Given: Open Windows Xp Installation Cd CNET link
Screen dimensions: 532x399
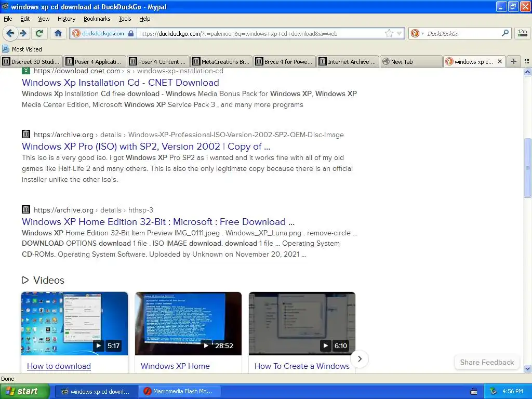Looking at the screenshot, I should (121, 83).
